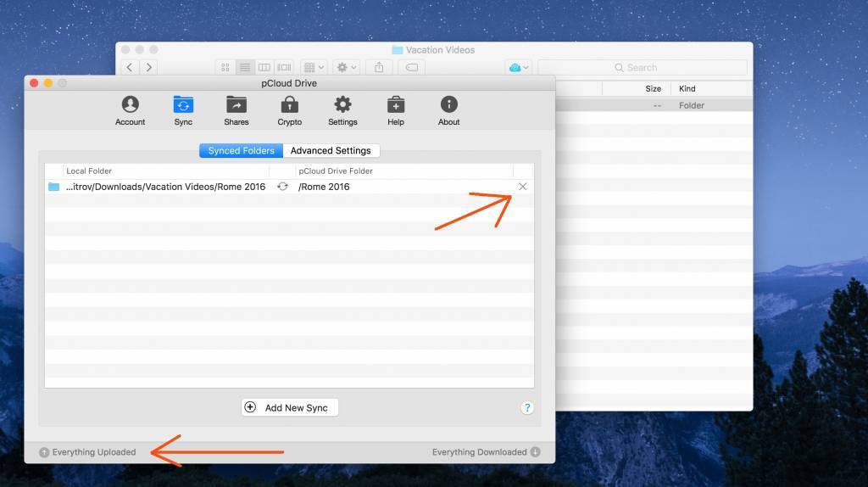Open the question mark help button
868x487 pixels.
click(527, 408)
